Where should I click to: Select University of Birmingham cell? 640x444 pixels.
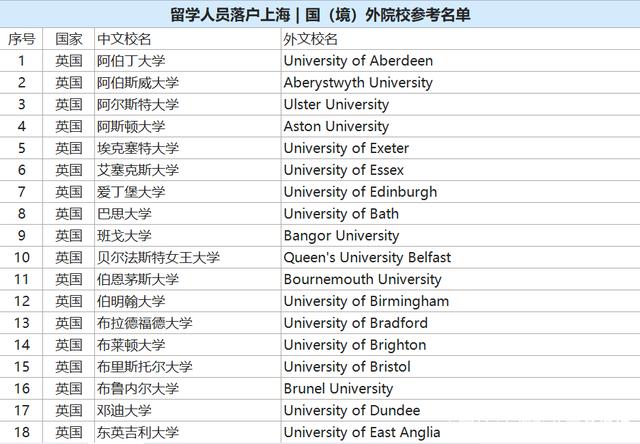[x=460, y=301]
